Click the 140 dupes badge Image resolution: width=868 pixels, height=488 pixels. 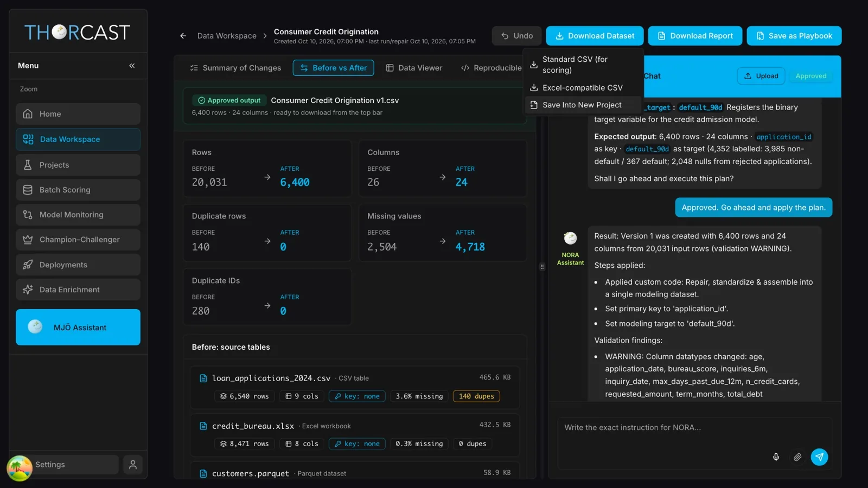pyautogui.click(x=476, y=396)
